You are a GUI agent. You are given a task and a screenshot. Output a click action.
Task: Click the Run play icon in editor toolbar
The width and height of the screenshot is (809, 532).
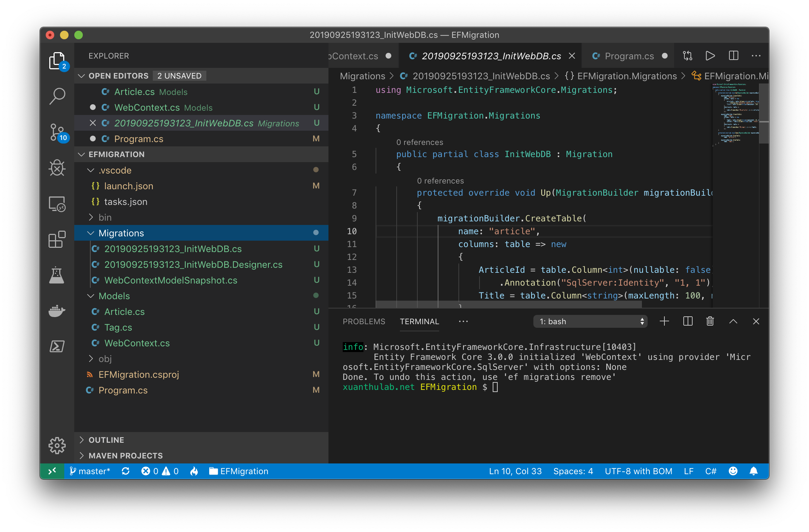[x=710, y=56]
